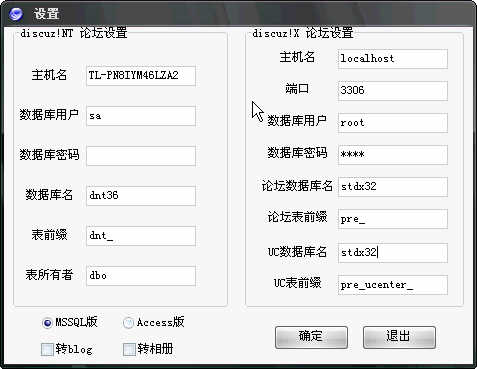Click the discuz!X 数据库用户 field containing root

coord(393,123)
